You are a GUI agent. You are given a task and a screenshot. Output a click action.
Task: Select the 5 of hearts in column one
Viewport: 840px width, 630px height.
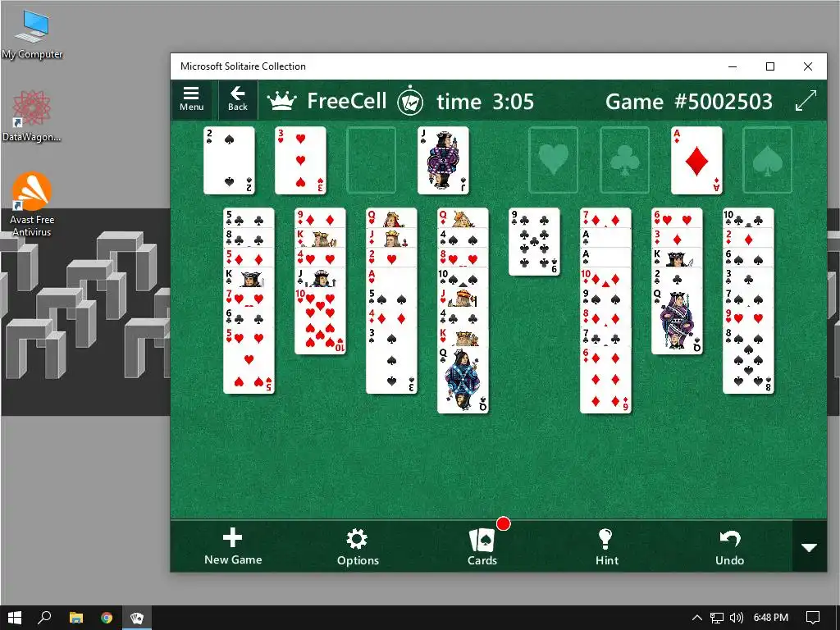[249, 361]
